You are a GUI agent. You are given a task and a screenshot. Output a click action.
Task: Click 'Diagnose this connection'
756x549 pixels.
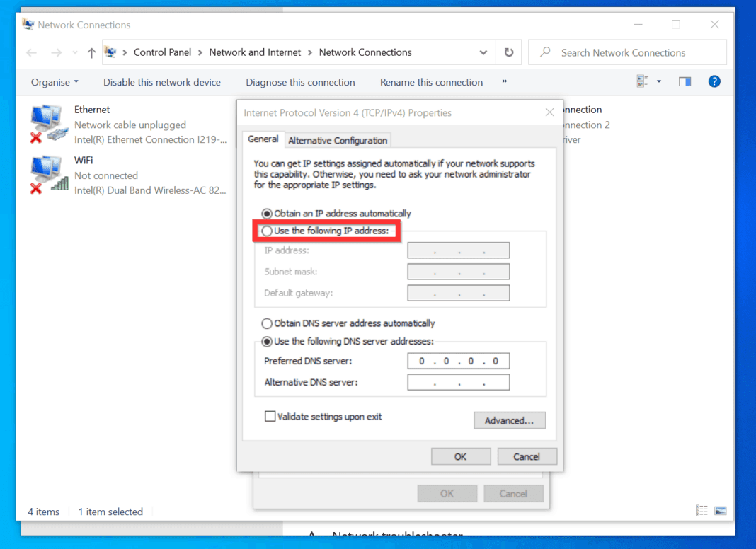click(x=300, y=83)
